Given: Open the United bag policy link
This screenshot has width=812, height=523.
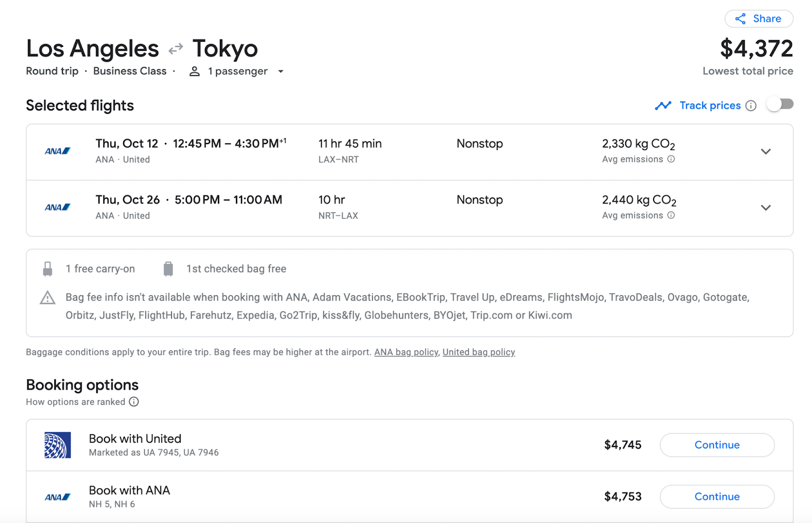Looking at the screenshot, I should (479, 352).
